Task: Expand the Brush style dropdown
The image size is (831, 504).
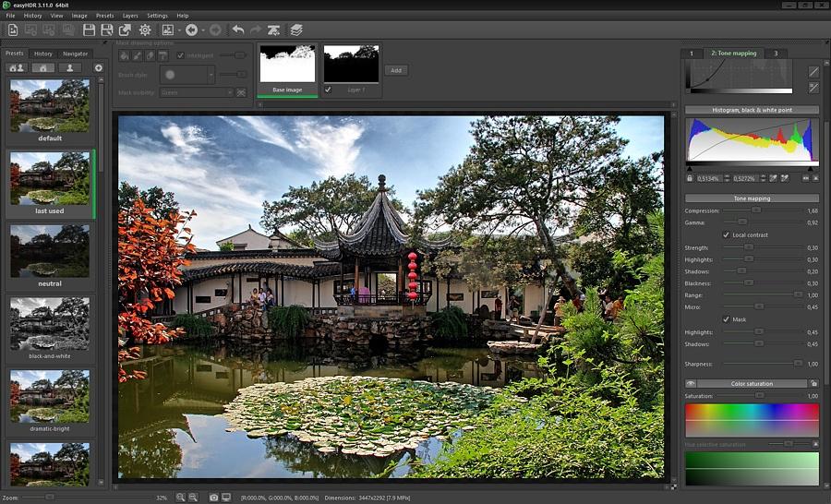Action: [x=187, y=75]
